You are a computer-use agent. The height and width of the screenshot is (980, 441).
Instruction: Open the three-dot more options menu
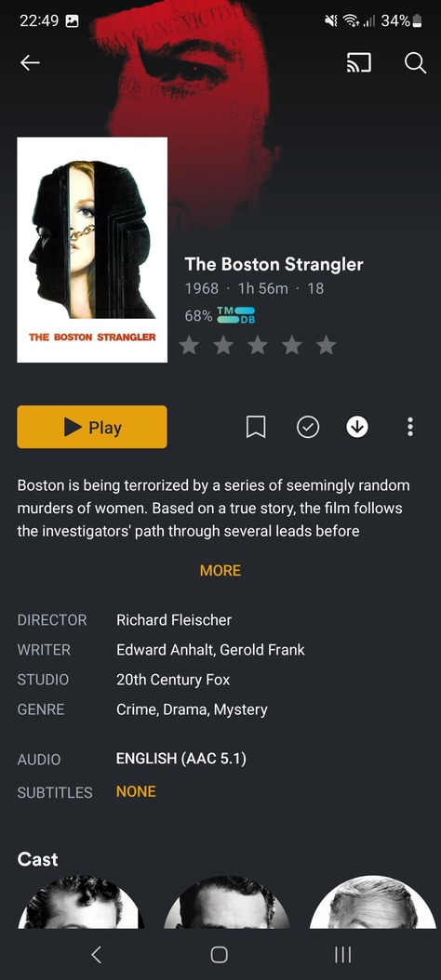click(410, 427)
